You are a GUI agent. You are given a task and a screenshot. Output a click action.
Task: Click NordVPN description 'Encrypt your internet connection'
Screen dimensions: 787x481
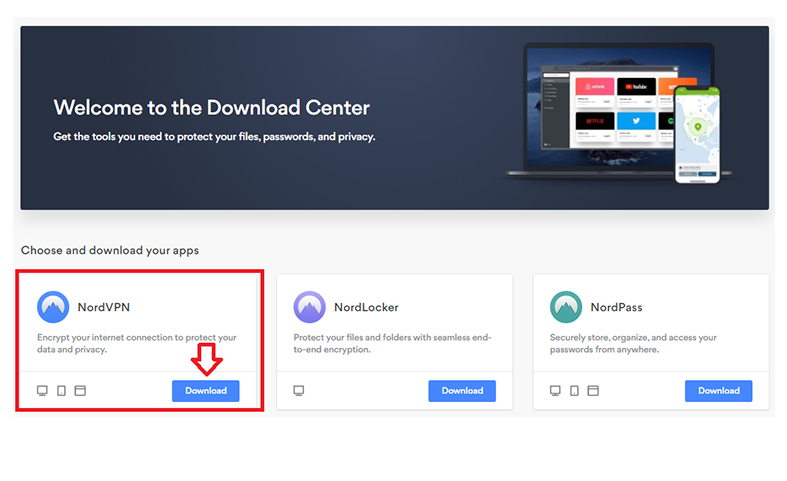pyautogui.click(x=137, y=343)
